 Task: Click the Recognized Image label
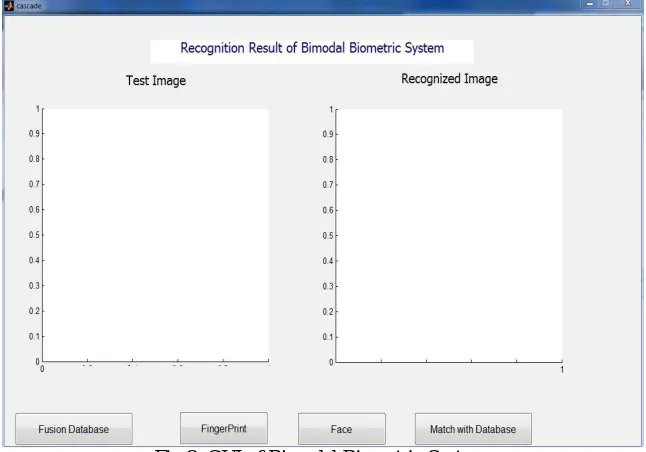(449, 79)
